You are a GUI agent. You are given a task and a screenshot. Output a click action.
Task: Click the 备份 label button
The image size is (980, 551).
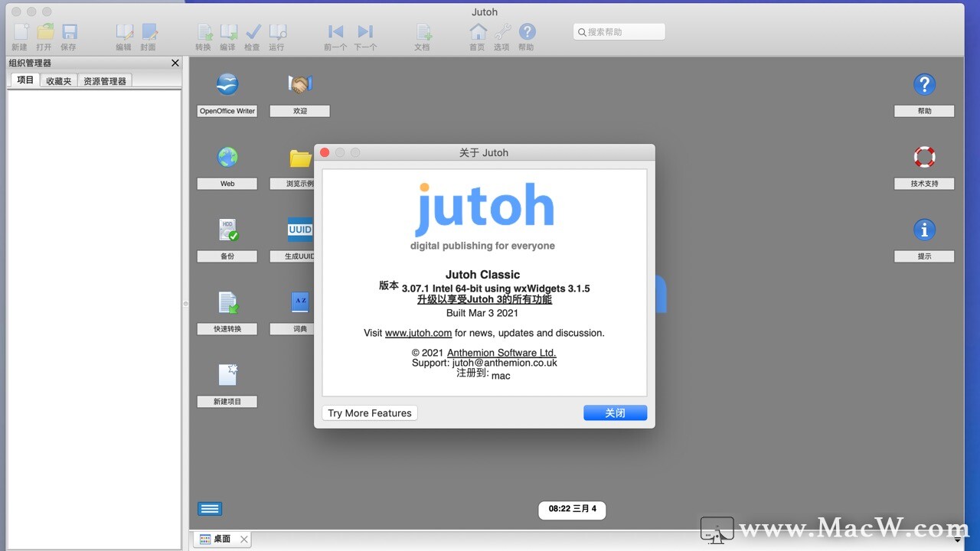[227, 256]
